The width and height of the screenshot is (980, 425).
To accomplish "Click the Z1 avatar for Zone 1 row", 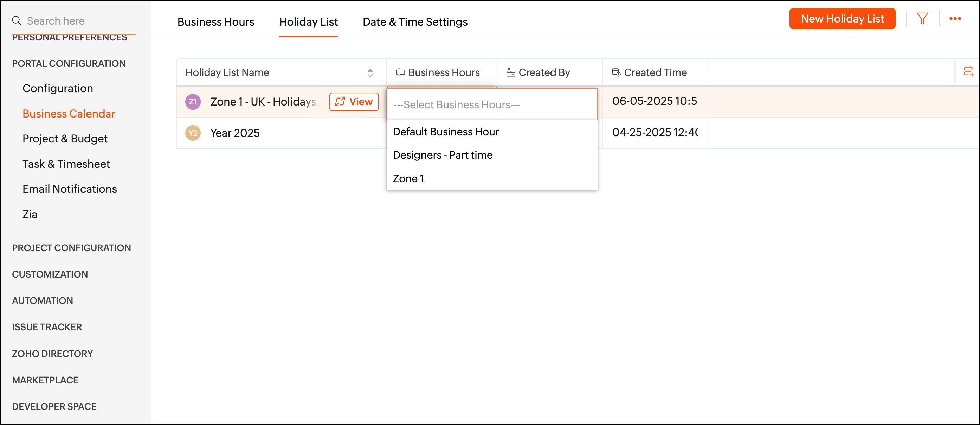I will point(193,102).
